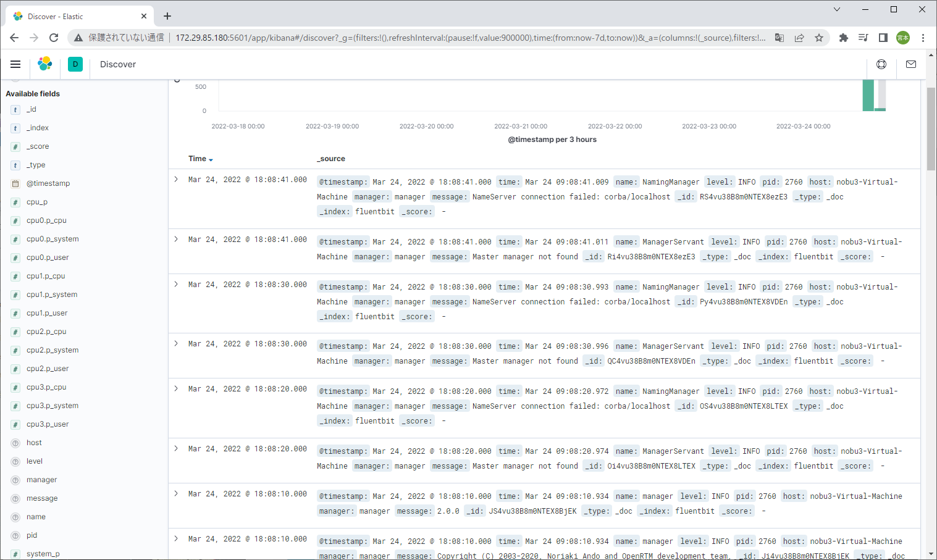Click the browser forward arrow
Viewport: 937px width, 560px height.
34,38
